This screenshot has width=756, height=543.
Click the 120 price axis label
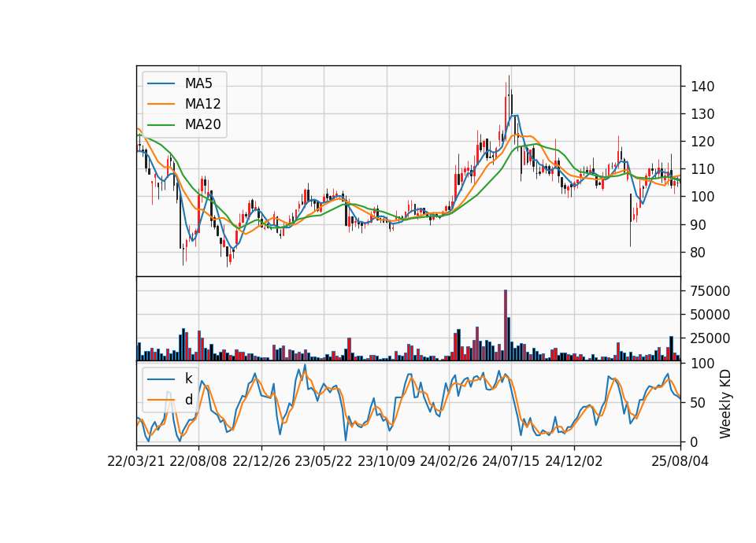702,142
